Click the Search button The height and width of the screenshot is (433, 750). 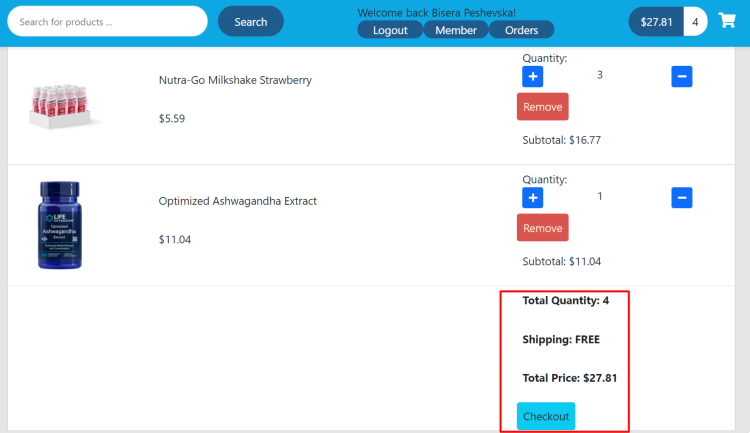click(250, 21)
